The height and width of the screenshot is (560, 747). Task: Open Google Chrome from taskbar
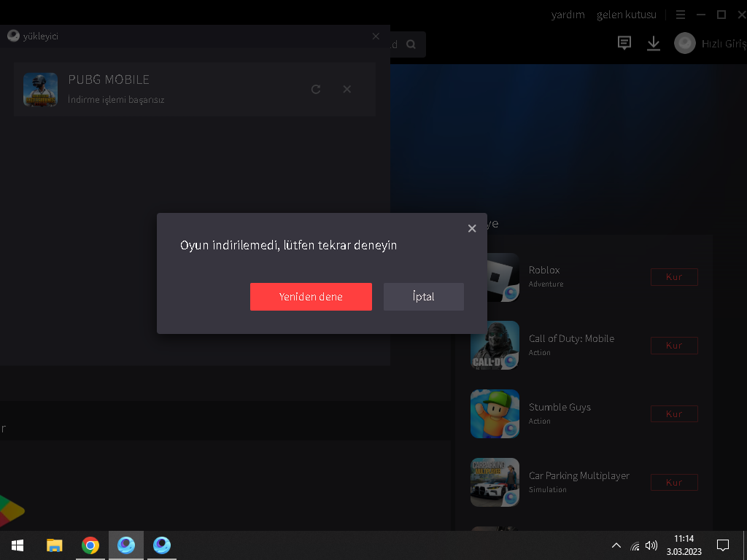point(90,545)
